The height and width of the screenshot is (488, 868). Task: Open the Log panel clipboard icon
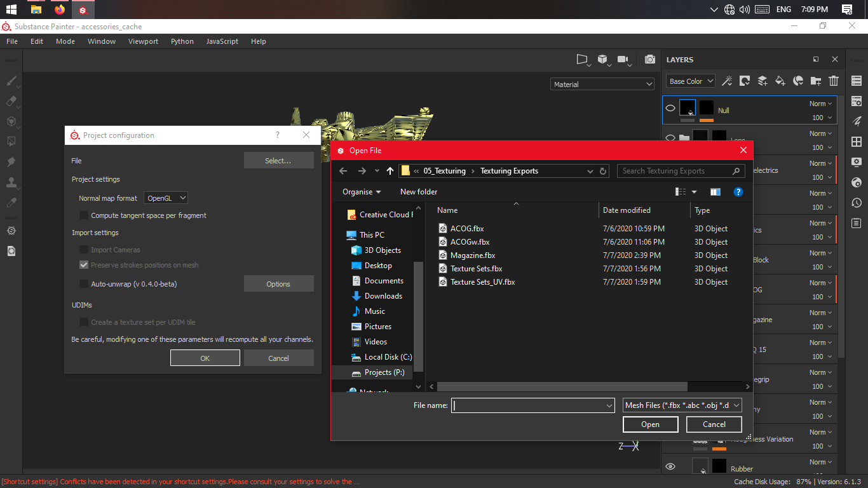pyautogui.click(x=857, y=223)
